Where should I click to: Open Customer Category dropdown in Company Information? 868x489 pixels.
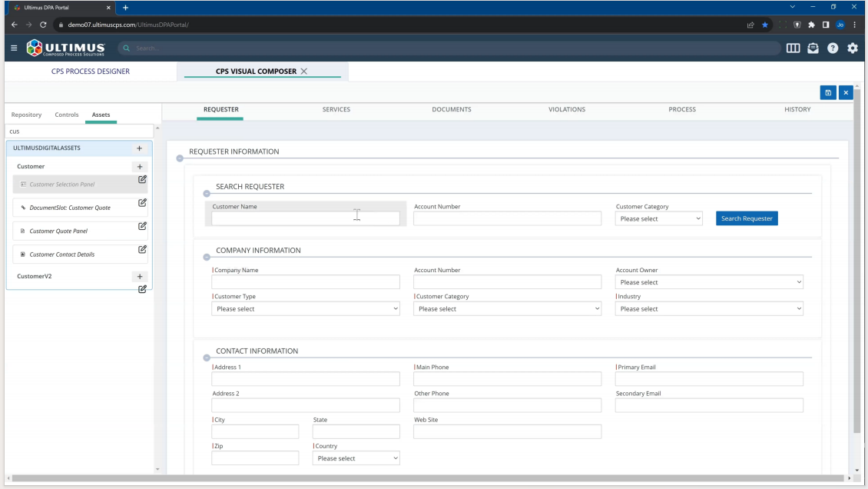click(507, 309)
